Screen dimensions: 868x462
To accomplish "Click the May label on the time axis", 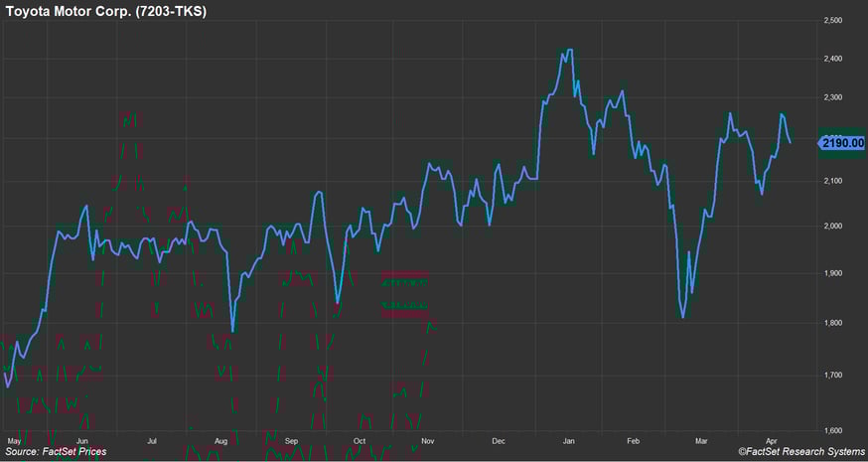I will point(14,439).
